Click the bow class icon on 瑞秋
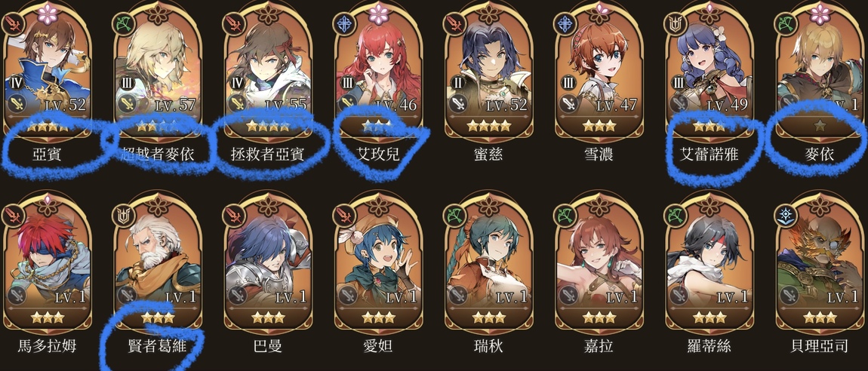The image size is (868, 371). 454,214
